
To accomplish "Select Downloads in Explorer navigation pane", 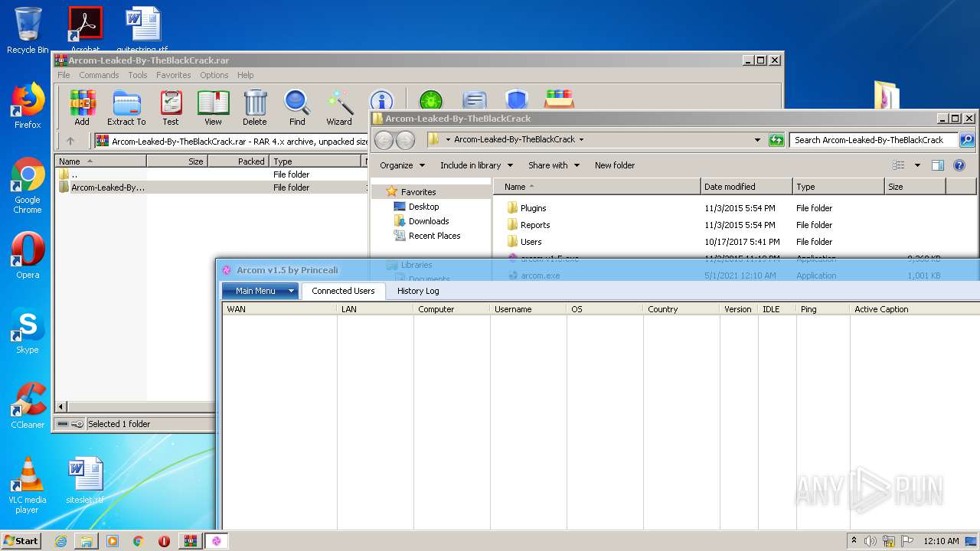I will [x=428, y=221].
